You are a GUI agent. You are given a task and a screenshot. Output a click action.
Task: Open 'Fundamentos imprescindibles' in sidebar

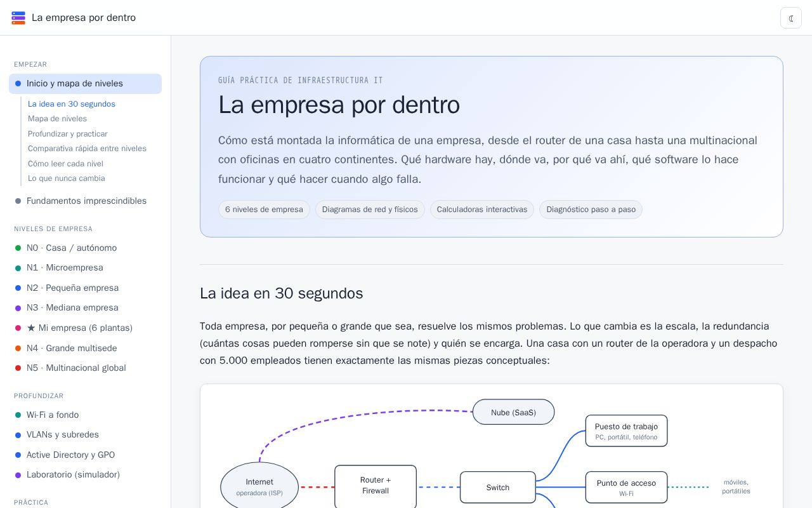(x=85, y=201)
